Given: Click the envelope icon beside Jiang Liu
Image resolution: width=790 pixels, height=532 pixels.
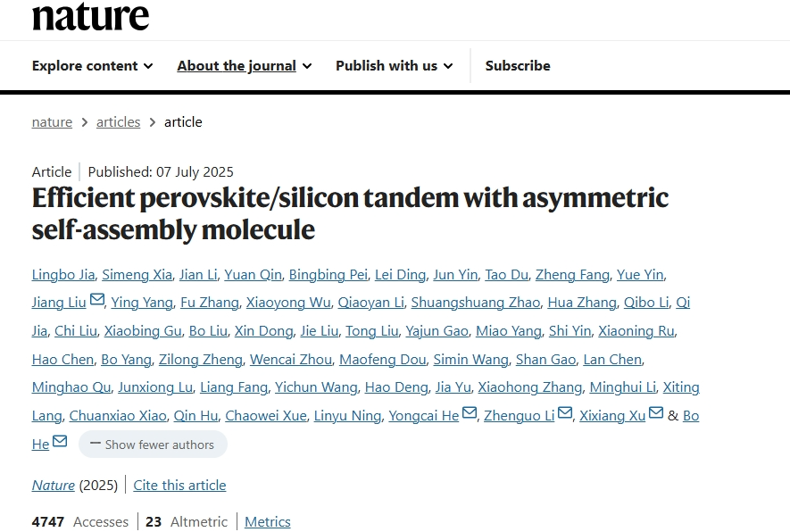Looking at the screenshot, I should tap(97, 300).
